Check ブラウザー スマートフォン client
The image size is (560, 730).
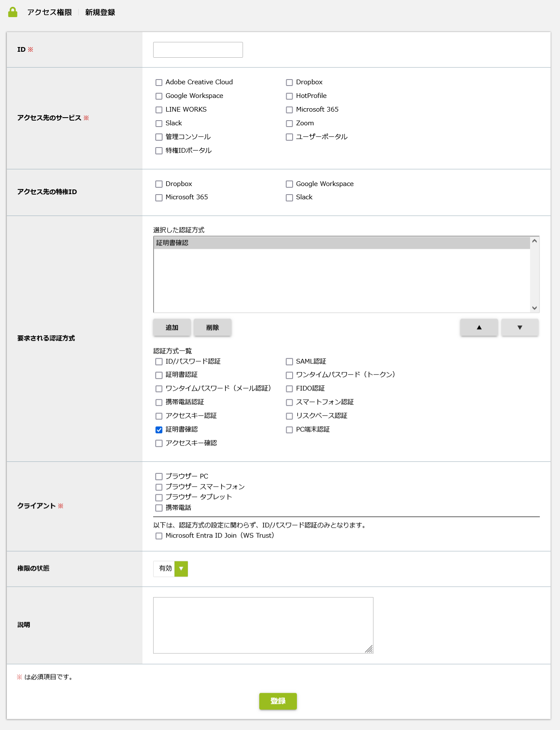(159, 487)
